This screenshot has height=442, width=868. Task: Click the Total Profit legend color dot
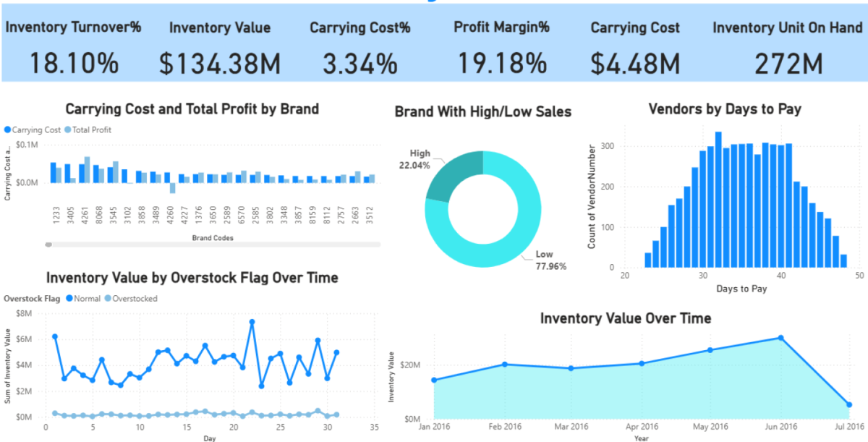(69, 130)
